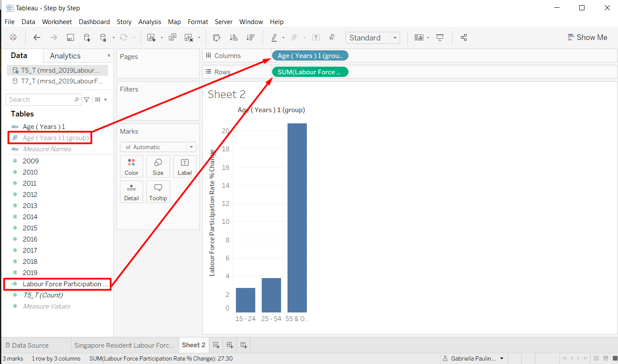Click the Share workbook icon
The height and width of the screenshot is (364, 618).
click(464, 38)
